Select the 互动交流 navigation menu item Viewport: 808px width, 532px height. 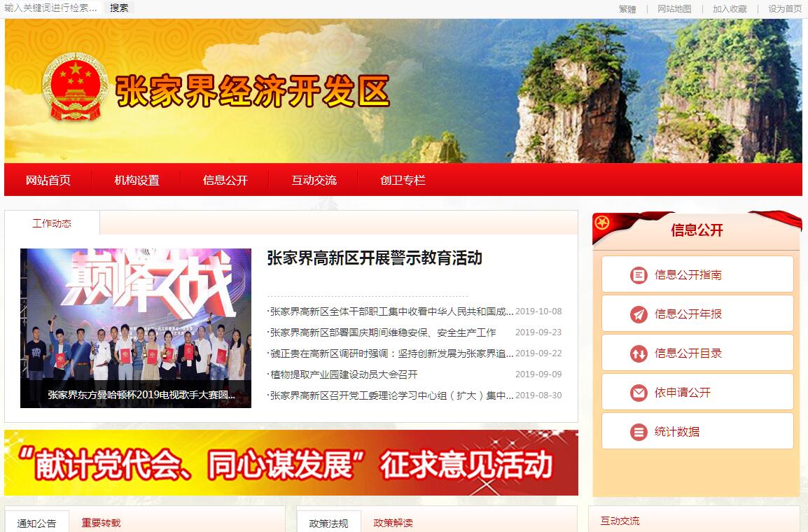coord(314,181)
